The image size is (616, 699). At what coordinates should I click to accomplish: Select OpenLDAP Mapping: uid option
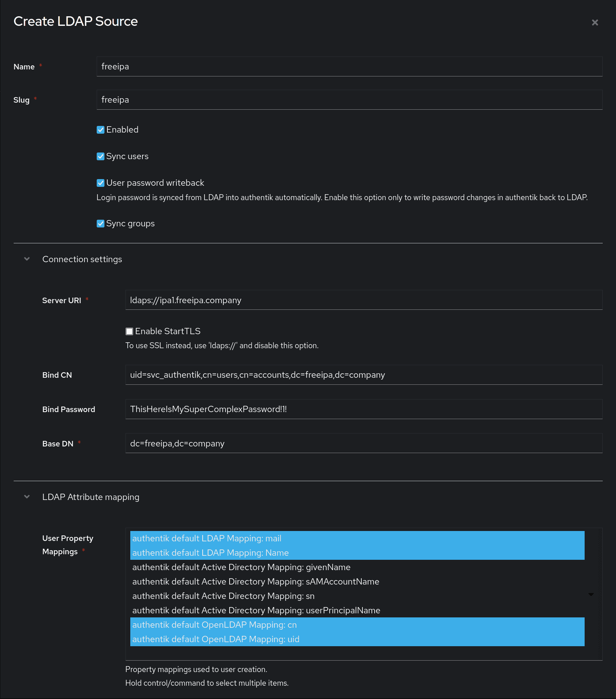click(216, 640)
